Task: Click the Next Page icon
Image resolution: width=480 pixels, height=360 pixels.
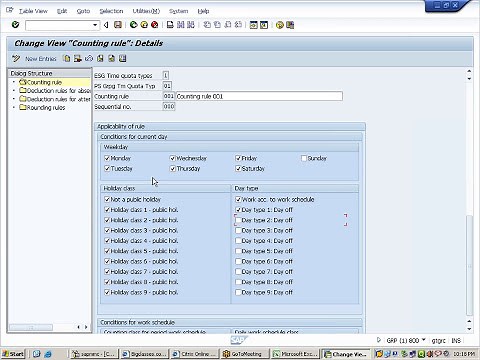Action: click(x=228, y=25)
